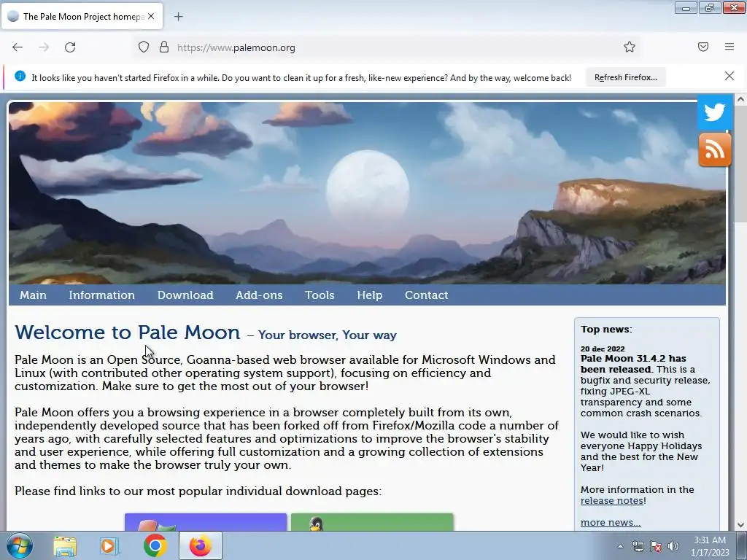This screenshot has height=560, width=747.
Task: Open the Information menu item
Action: [x=101, y=295]
